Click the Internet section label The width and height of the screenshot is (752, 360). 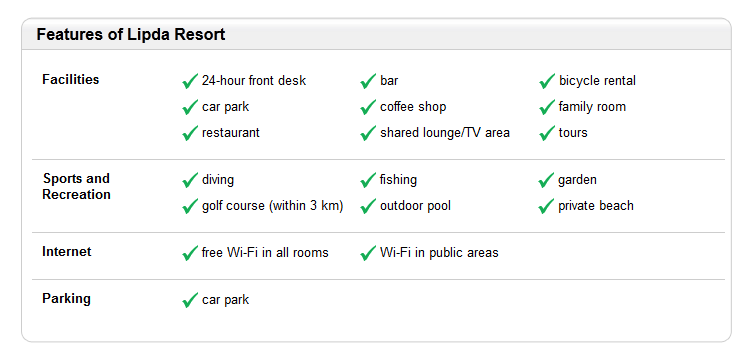[67, 252]
